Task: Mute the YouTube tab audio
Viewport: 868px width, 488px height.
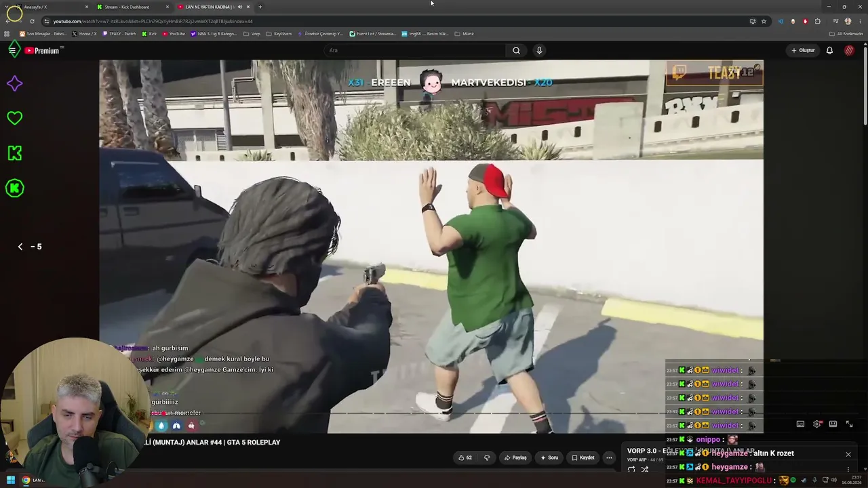Action: tap(239, 7)
